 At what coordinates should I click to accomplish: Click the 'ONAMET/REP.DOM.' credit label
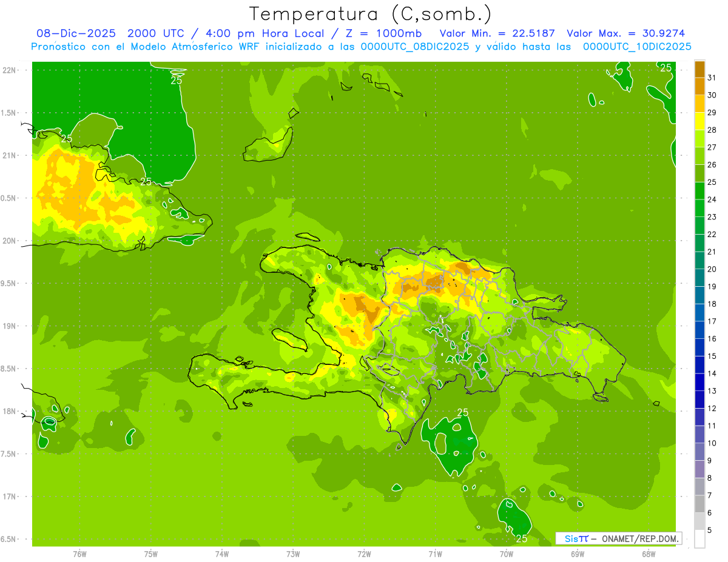(639, 538)
